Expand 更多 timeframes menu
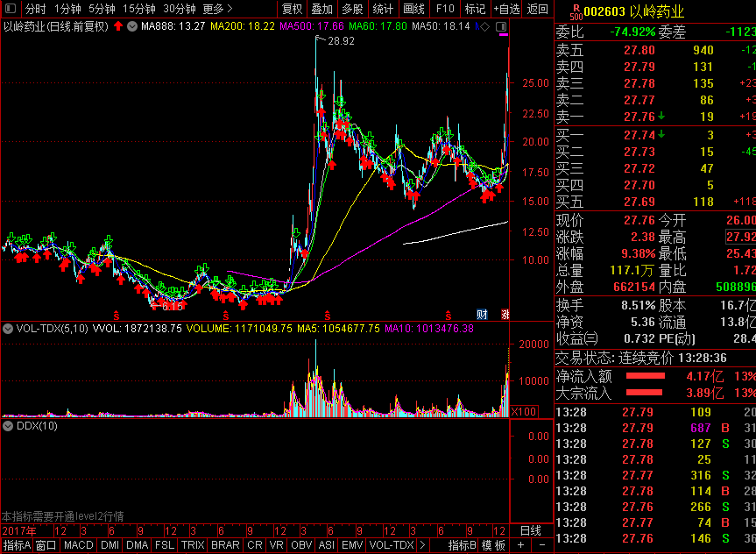Screen dimensions: 756x554 click(x=216, y=9)
